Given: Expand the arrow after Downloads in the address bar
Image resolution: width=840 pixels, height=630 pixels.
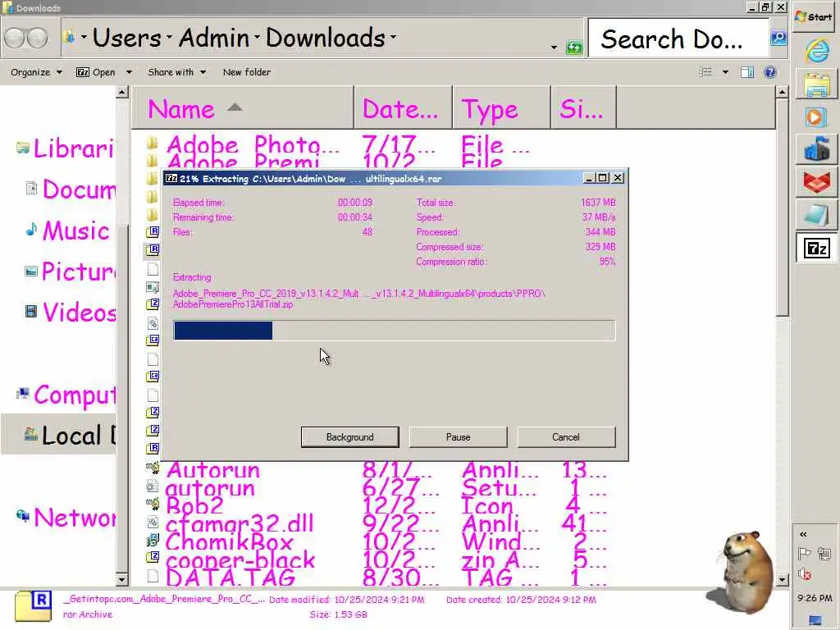Looking at the screenshot, I should point(393,37).
